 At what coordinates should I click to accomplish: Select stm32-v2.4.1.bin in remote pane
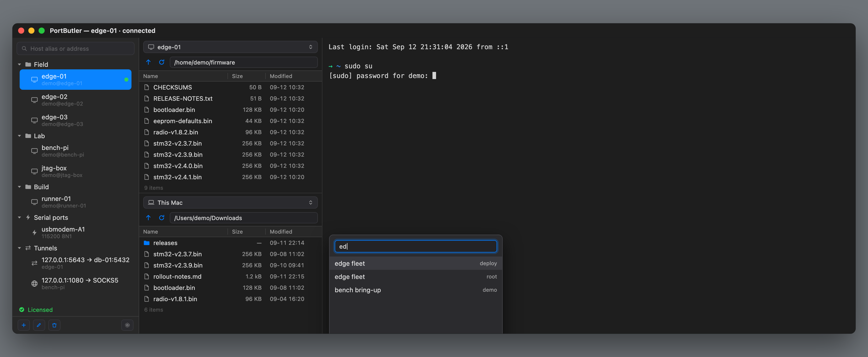(x=231, y=177)
